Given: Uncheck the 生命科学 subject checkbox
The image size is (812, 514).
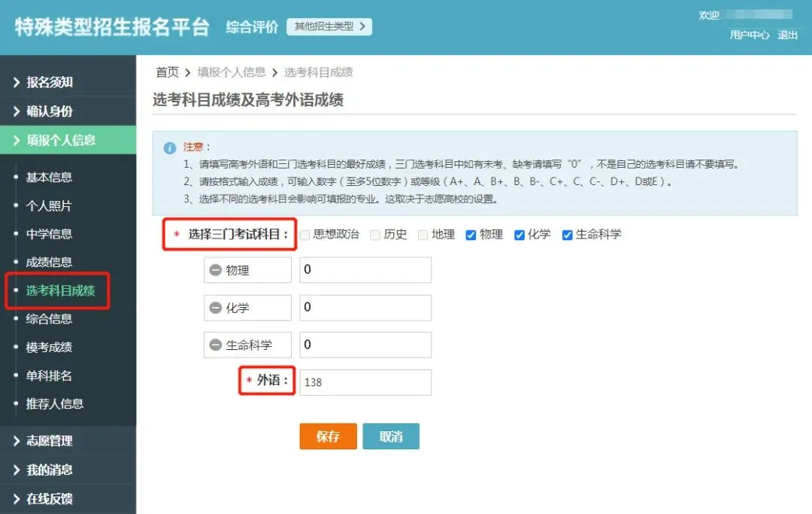Looking at the screenshot, I should pyautogui.click(x=568, y=235).
